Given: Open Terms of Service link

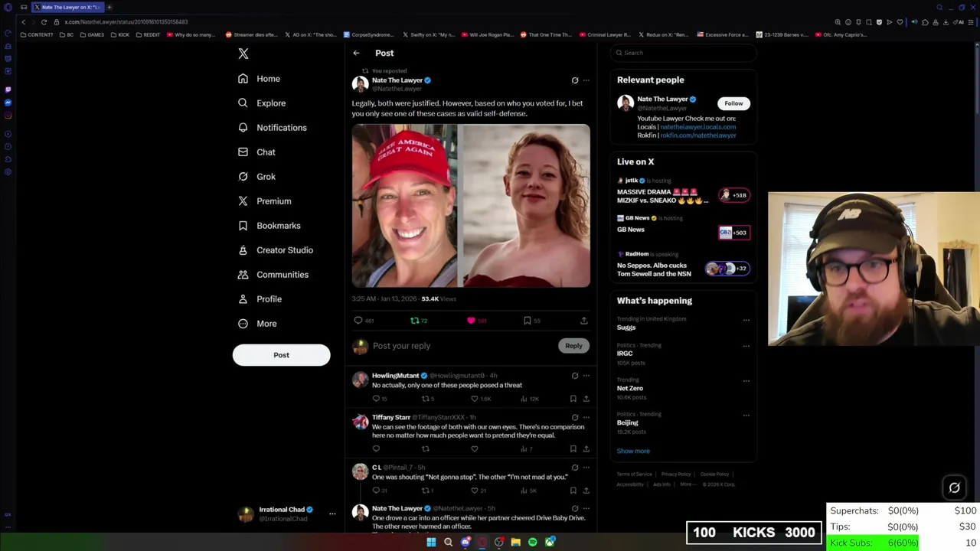Looking at the screenshot, I should pyautogui.click(x=635, y=474).
